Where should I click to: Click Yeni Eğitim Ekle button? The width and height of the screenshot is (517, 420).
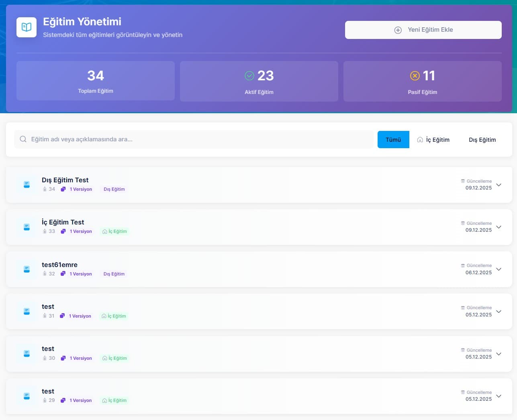click(423, 30)
